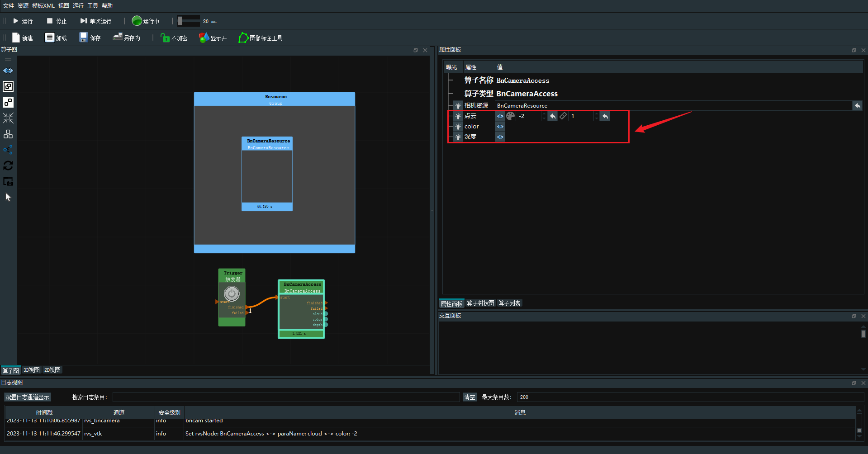The height and width of the screenshot is (454, 868).
Task: Increase the point cloud color value stepper
Action: coord(544,114)
